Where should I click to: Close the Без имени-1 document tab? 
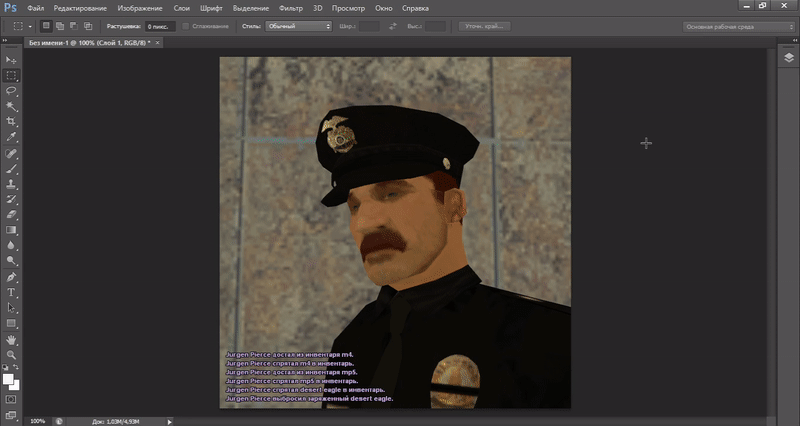pos(158,43)
